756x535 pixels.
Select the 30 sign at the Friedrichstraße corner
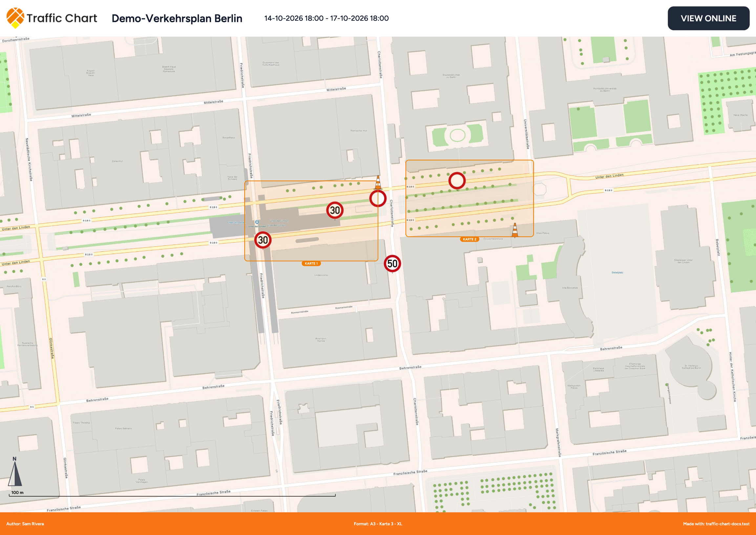(263, 240)
